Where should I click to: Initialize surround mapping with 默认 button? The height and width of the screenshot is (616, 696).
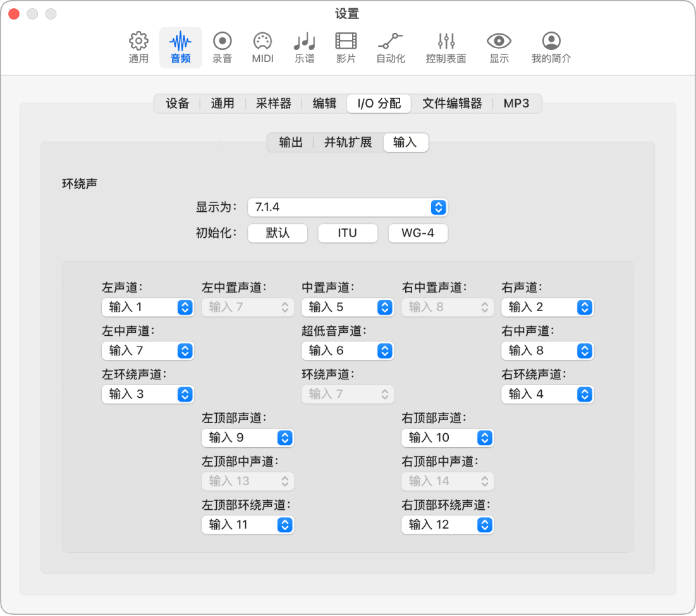pos(277,233)
